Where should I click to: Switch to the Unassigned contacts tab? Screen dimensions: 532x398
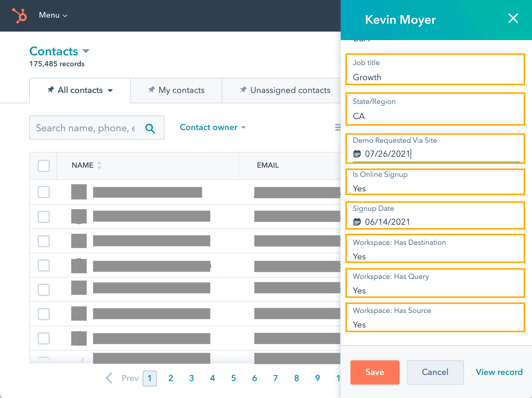coord(290,90)
